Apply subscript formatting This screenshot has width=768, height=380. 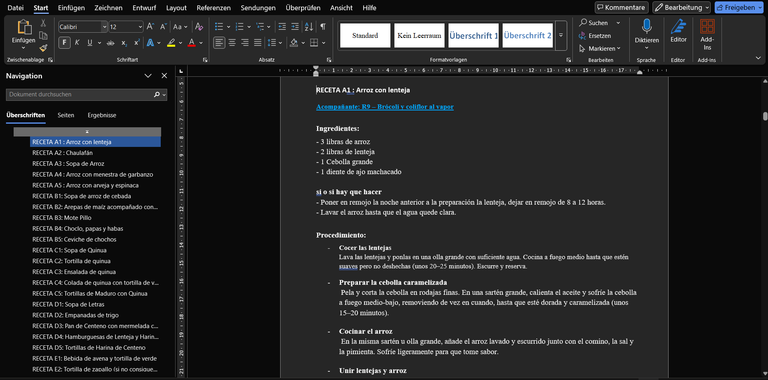pos(124,43)
